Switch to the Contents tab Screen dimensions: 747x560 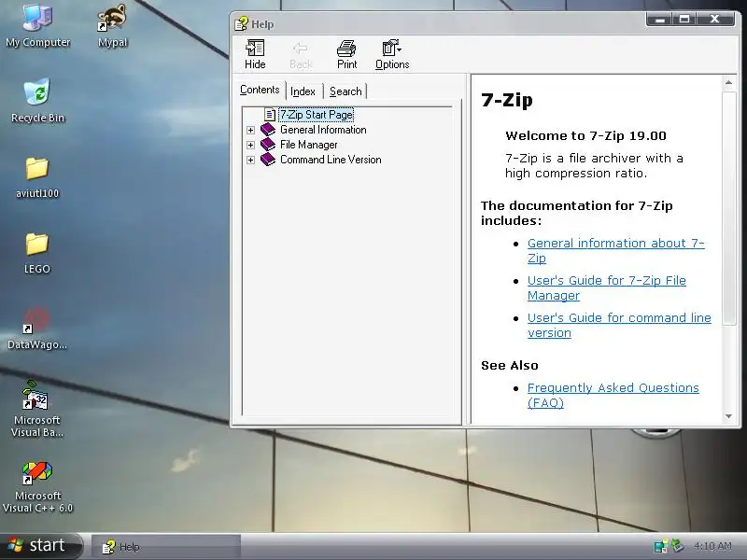tap(260, 90)
